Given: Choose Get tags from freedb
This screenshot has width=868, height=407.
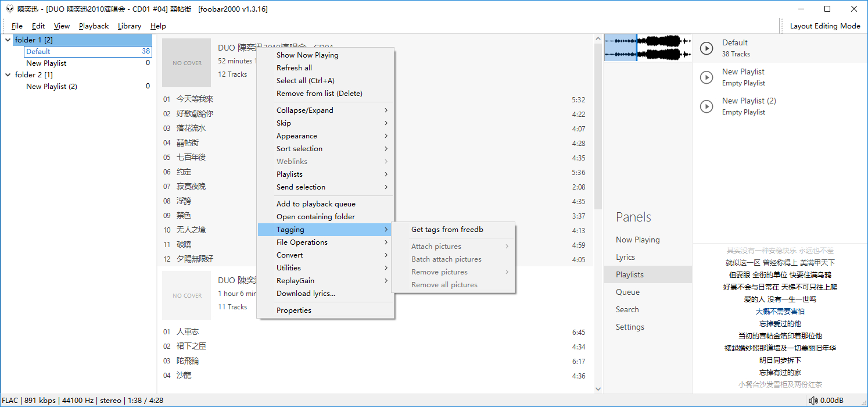Looking at the screenshot, I should point(447,230).
